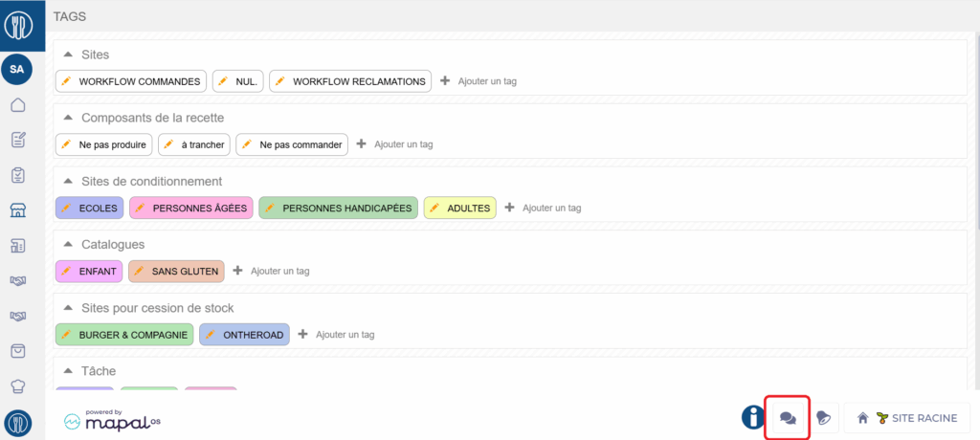Open the blue information icon
980x440 pixels.
(x=752, y=418)
